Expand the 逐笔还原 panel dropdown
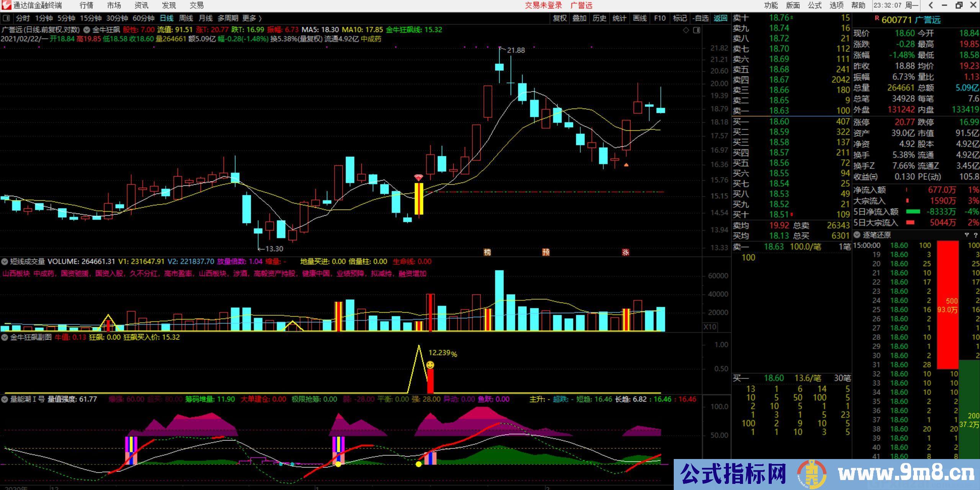 click(x=857, y=235)
